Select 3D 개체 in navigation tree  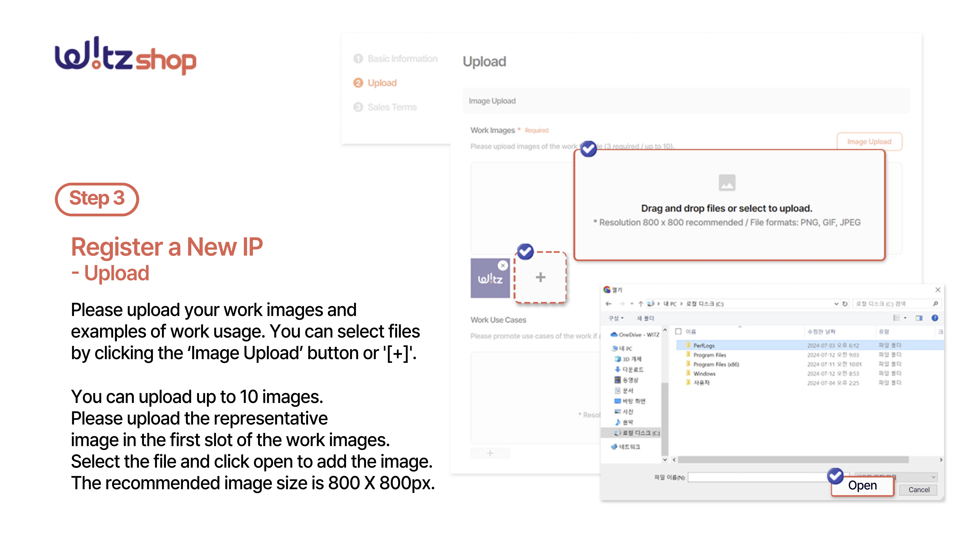(x=628, y=359)
